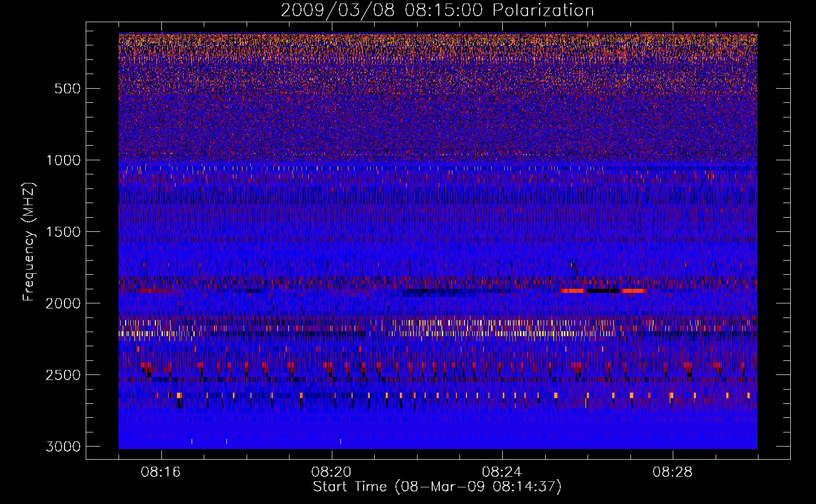Click the 'Frequency (MHZ)' axis label

pos(29,242)
